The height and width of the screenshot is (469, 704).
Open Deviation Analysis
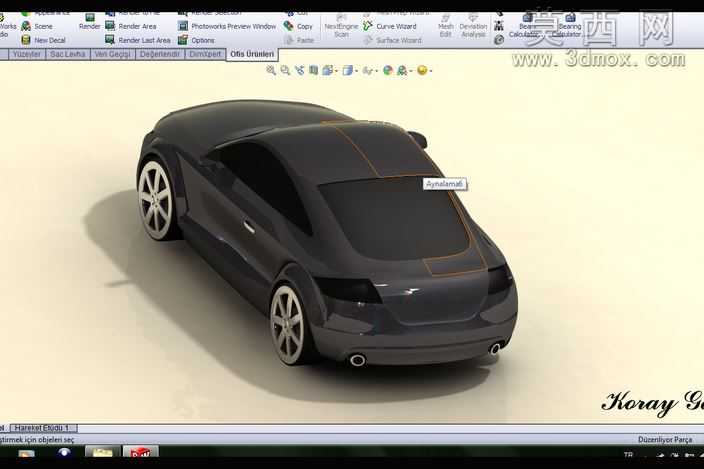click(x=473, y=26)
